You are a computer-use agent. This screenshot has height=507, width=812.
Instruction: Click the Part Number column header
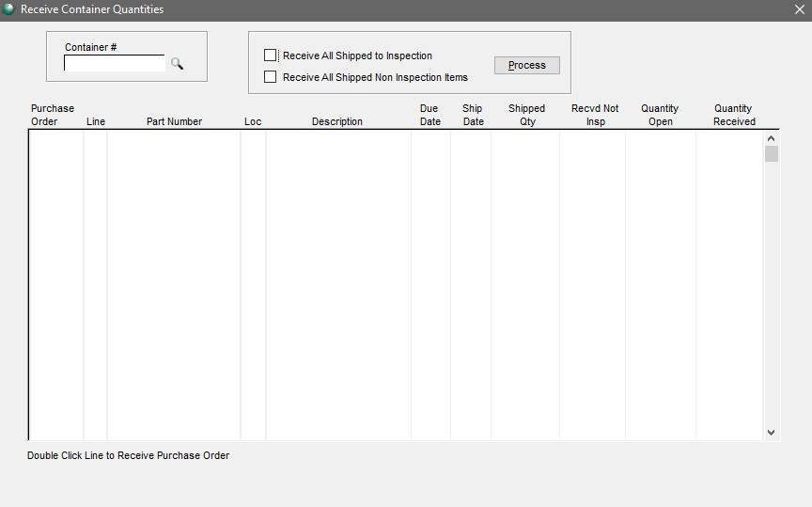(x=174, y=122)
